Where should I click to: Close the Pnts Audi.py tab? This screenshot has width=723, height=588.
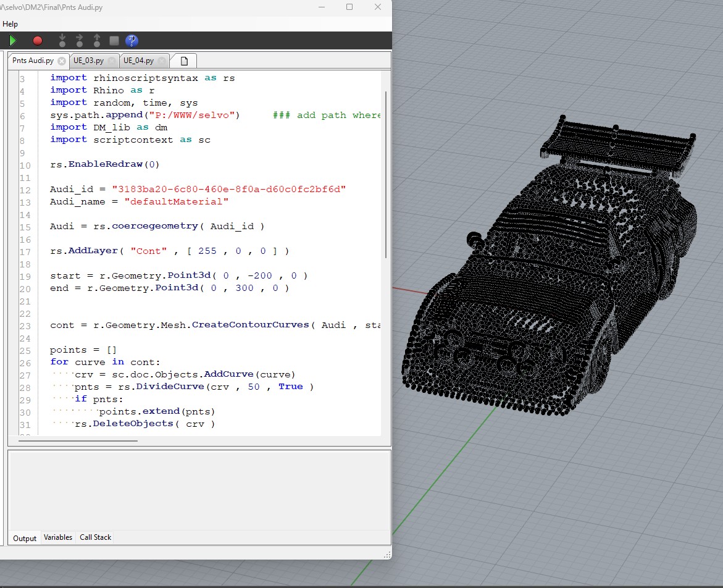tap(61, 61)
